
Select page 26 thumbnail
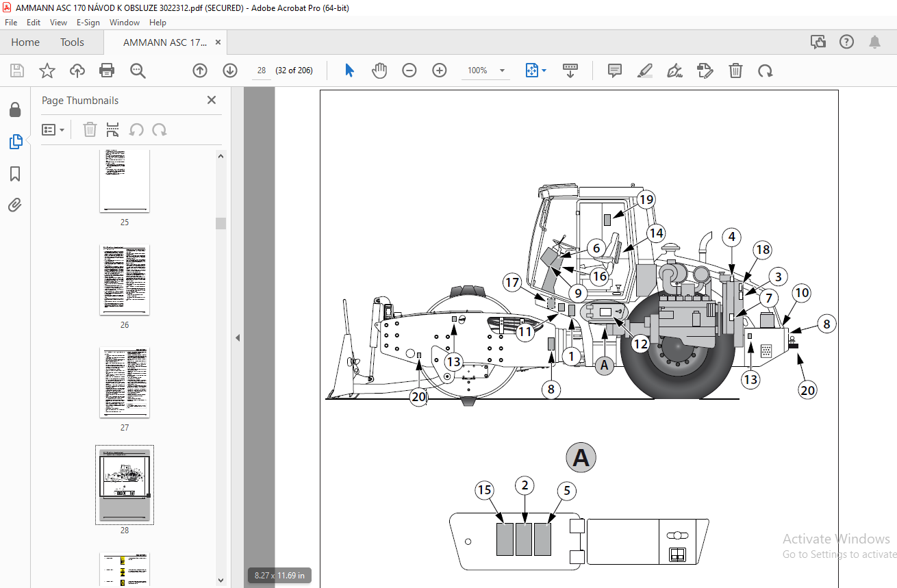(125, 280)
